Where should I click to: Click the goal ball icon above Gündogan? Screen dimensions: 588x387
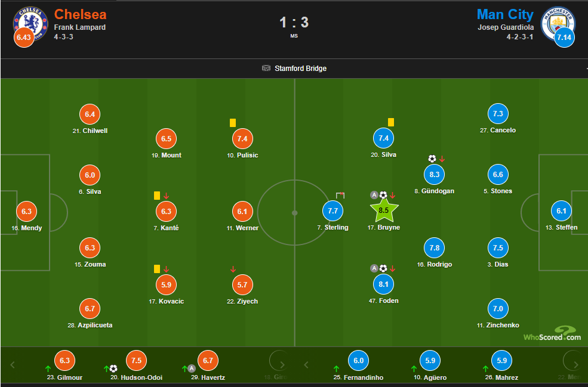[x=432, y=159]
